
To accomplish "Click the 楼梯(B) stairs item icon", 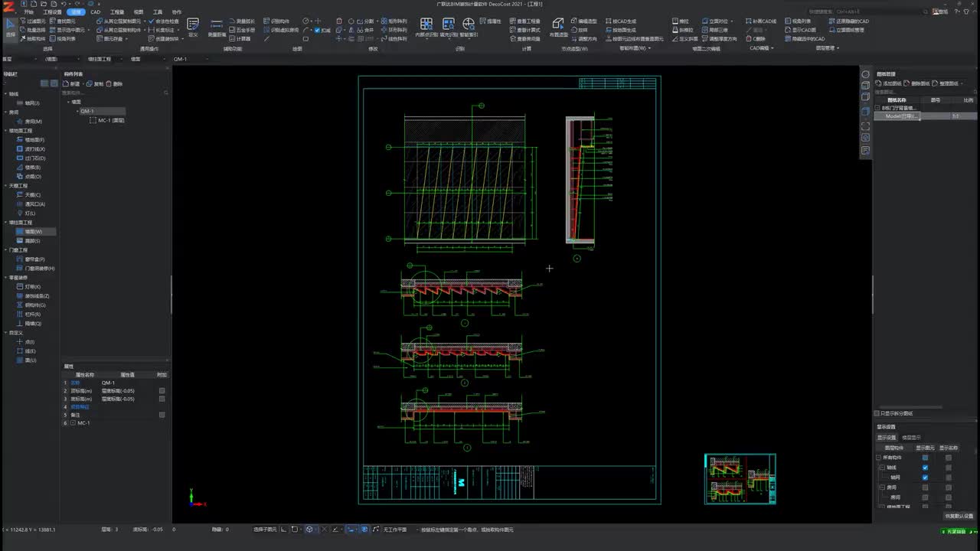I will [x=20, y=168].
